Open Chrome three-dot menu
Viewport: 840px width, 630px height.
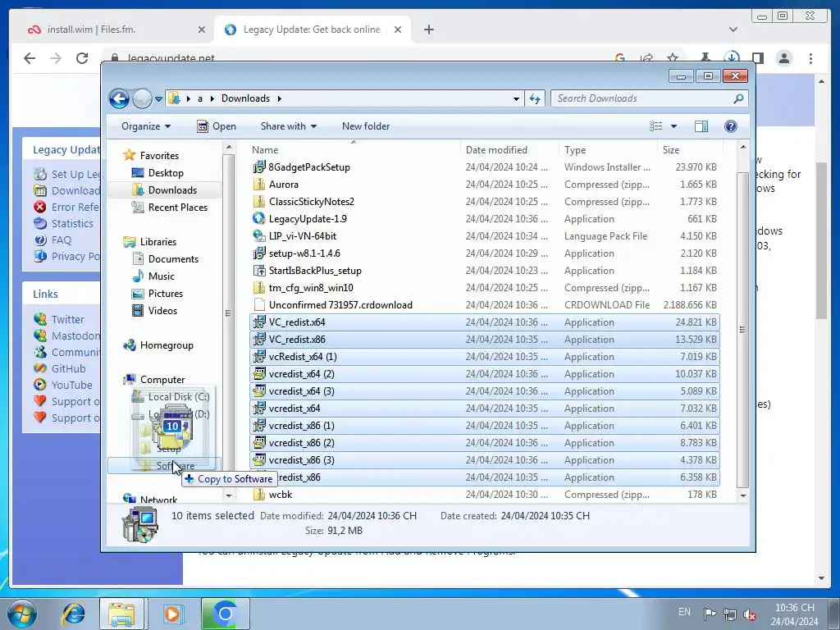click(x=810, y=58)
